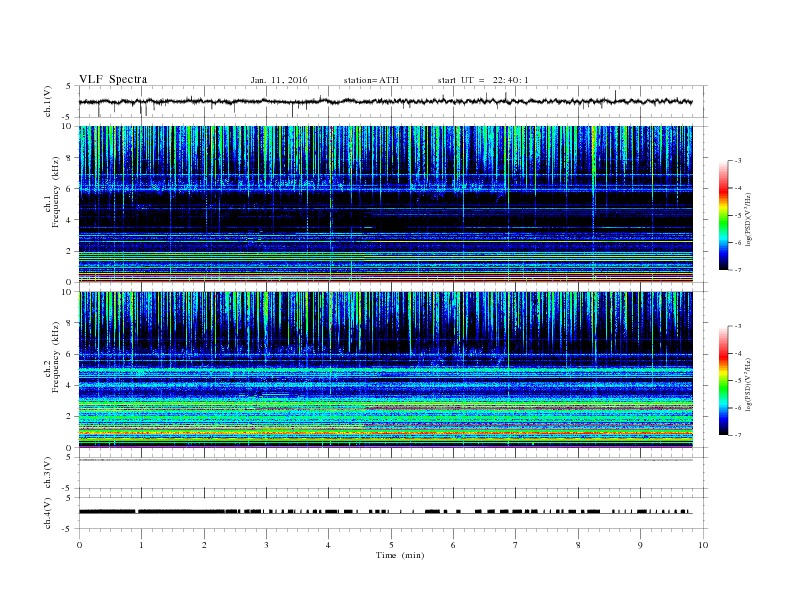Click the ch.1 voltage waveform trace
Screen dimensions: 792x612
click(385, 101)
